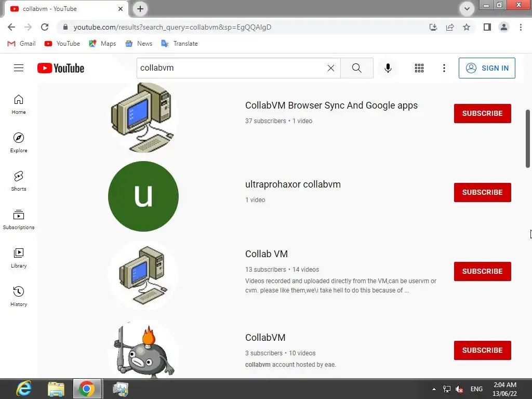Open Shorts in the sidebar
Viewport: 532px width, 399px height.
click(19, 181)
